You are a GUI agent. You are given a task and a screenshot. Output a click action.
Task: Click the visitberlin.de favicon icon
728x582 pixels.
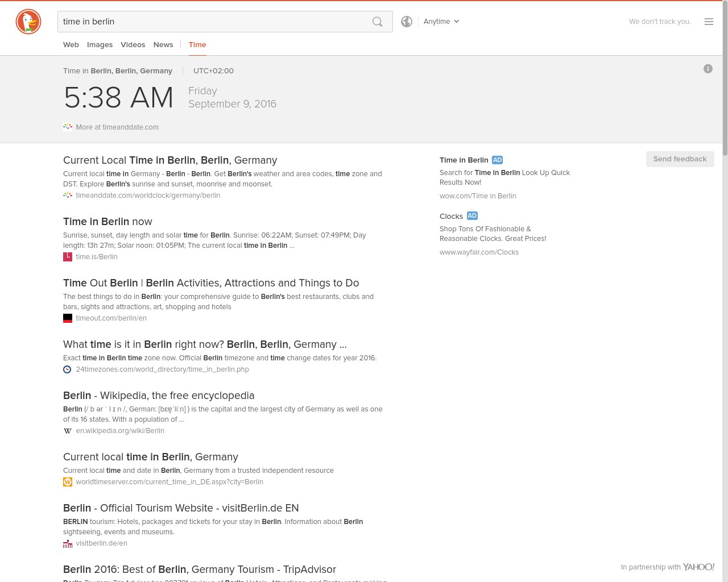point(68,543)
